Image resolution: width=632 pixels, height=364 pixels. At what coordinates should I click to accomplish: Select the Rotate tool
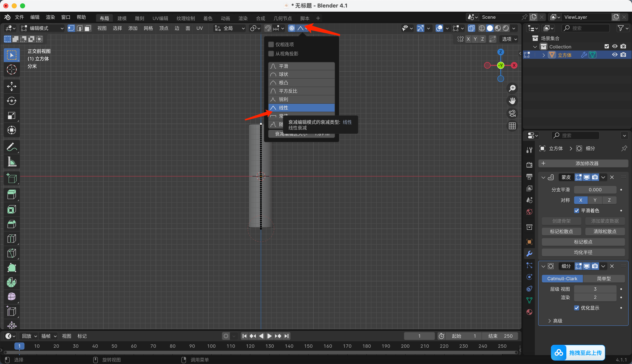click(11, 101)
